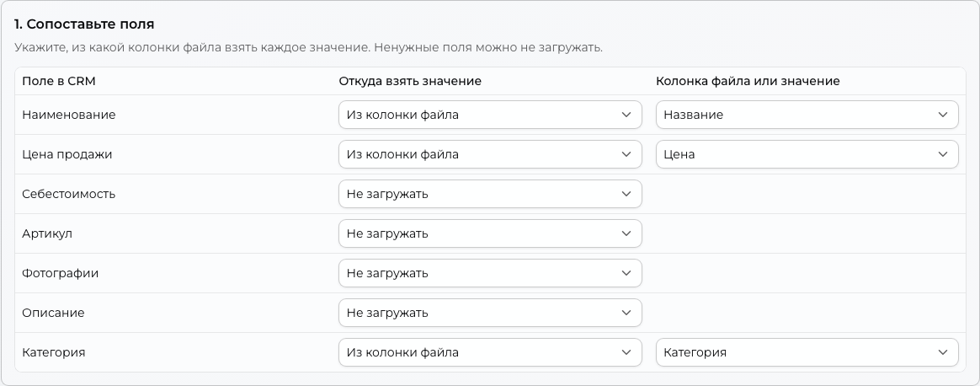Open source dropdown for Цена продажи row
980x386 pixels.
pos(490,154)
